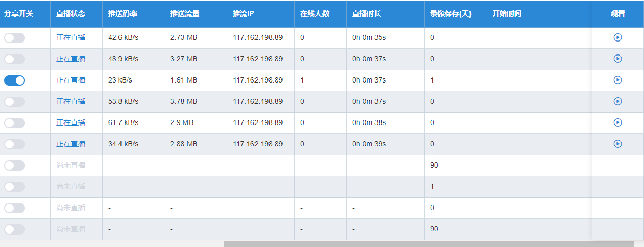Click the online count value 1
Viewport: 644px width, 247px height.
302,80
